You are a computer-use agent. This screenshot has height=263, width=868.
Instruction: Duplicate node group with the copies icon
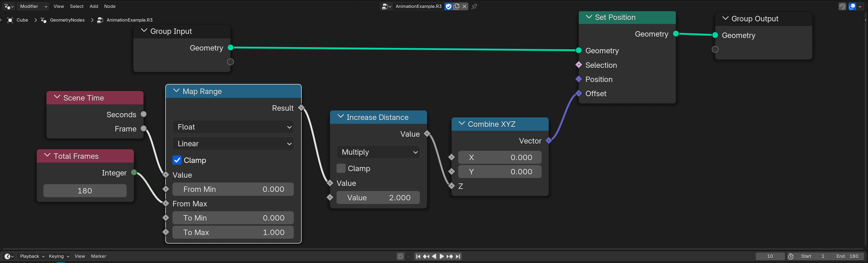pyautogui.click(x=457, y=6)
